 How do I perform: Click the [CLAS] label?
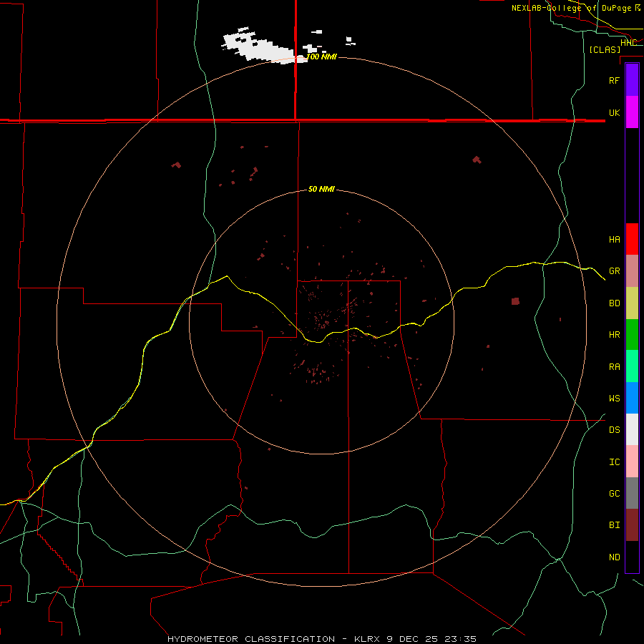coord(605,49)
